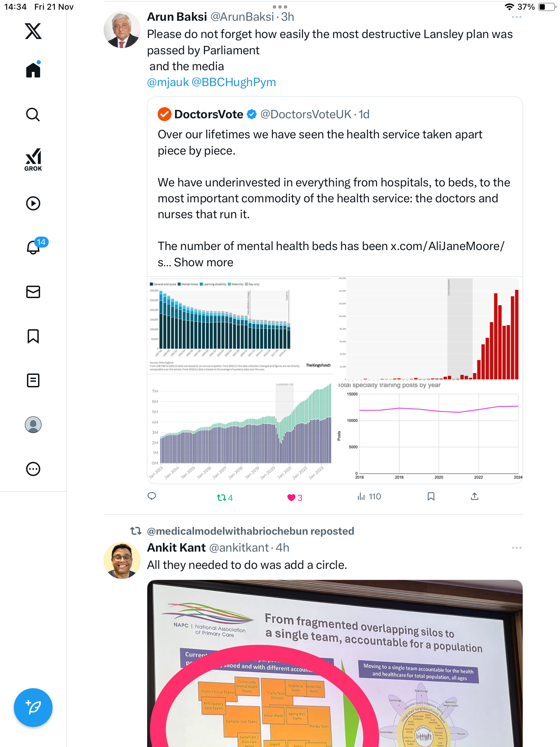Screen dimensions: 560x747
Task: Open the search icon in sidebar
Action: click(x=33, y=114)
